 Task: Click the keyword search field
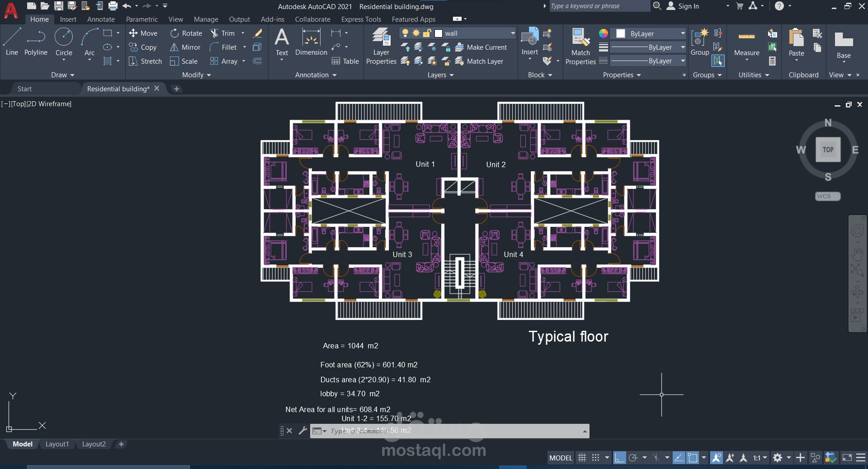click(x=599, y=6)
